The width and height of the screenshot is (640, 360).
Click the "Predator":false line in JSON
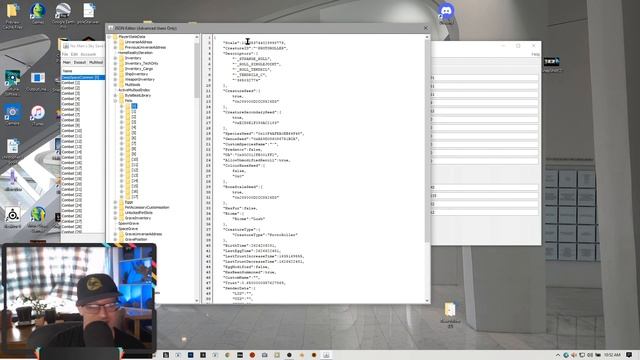coord(243,149)
